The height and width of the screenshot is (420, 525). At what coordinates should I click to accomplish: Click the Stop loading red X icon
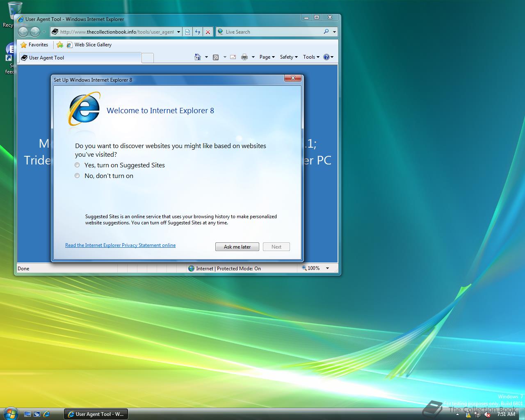coord(208,32)
